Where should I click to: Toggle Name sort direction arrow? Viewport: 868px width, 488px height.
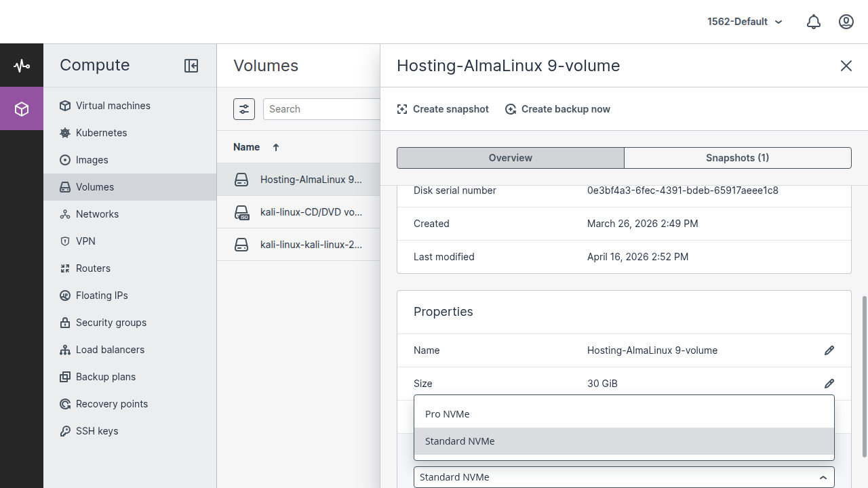tap(276, 147)
